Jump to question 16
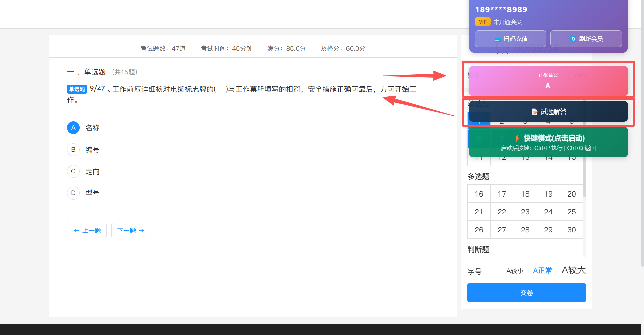 (479, 194)
